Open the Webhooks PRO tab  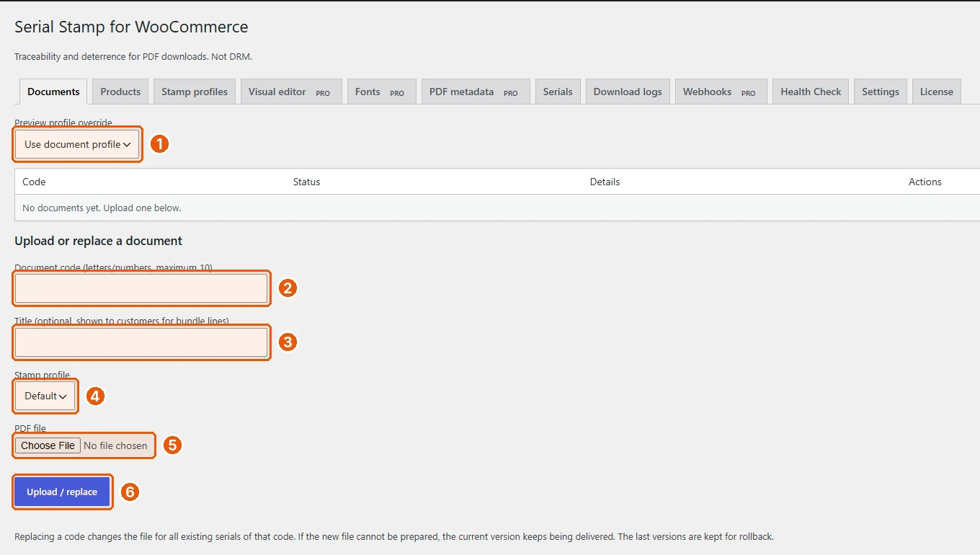tap(721, 92)
